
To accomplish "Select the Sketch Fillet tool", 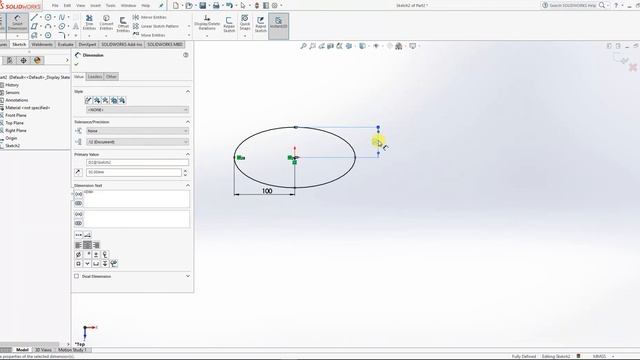I will tap(62, 35).
